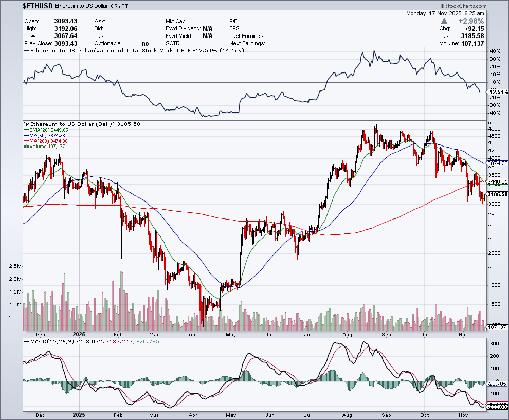
Task: Click the 2.5M volume axis label
Action: (x=15, y=266)
